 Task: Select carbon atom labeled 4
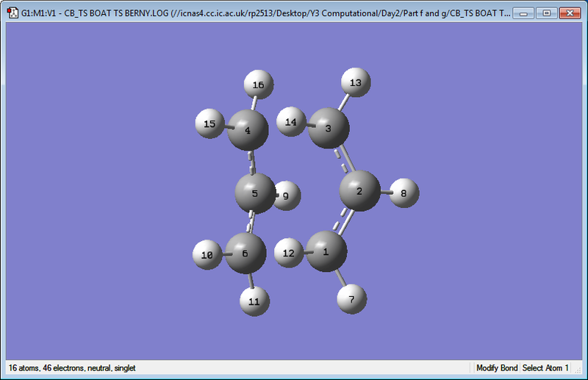tap(248, 130)
